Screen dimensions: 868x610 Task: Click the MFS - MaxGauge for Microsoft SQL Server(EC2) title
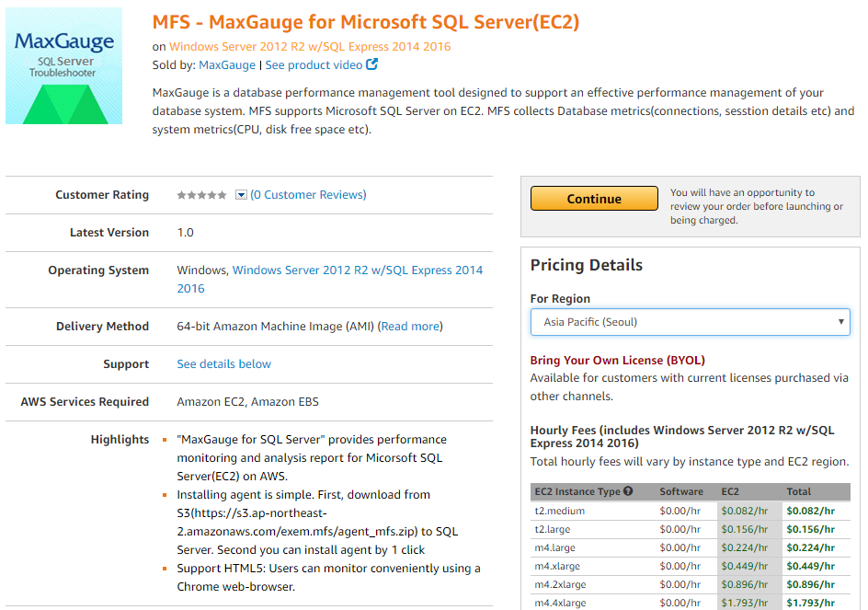click(366, 22)
